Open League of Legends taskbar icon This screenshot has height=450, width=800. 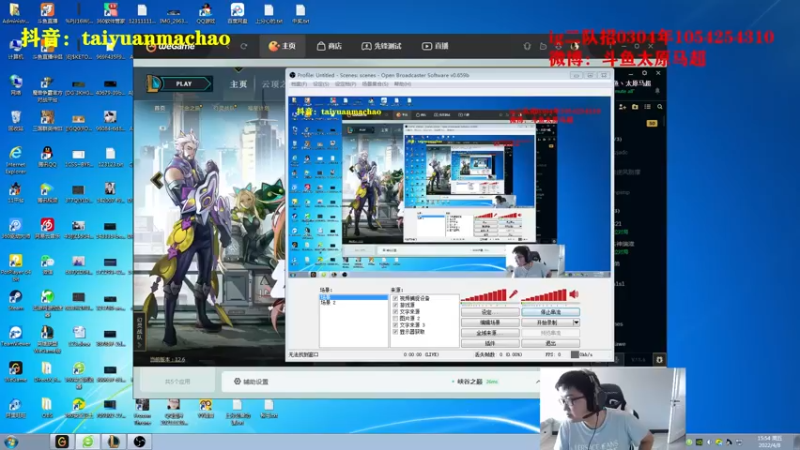[x=113, y=441]
